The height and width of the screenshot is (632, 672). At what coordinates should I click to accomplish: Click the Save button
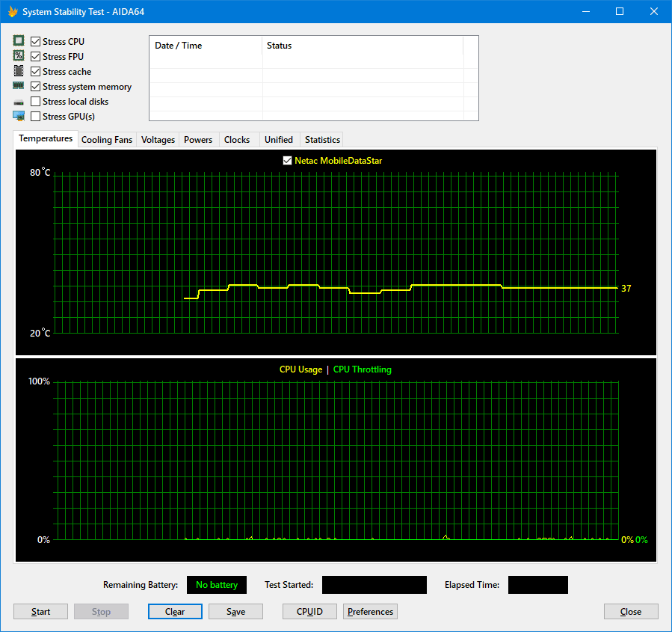tap(235, 612)
